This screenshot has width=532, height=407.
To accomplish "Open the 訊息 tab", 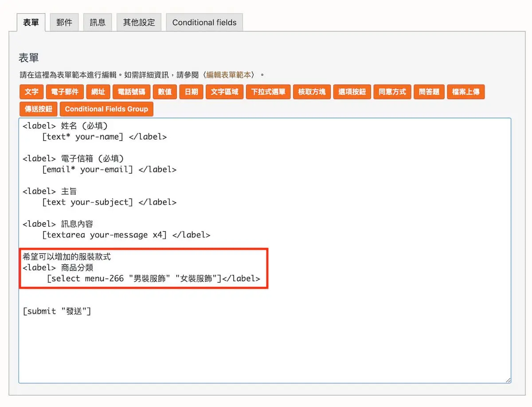I will coord(98,22).
